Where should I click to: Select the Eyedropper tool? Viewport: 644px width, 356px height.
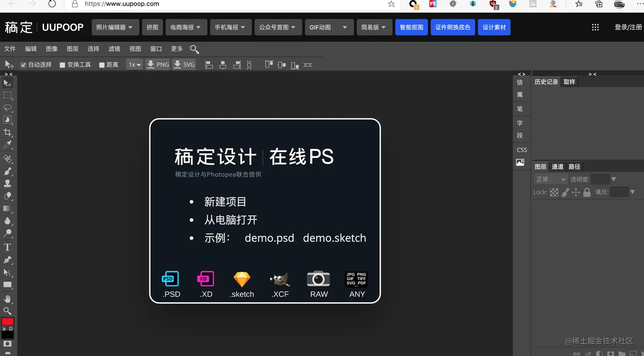[x=7, y=145]
